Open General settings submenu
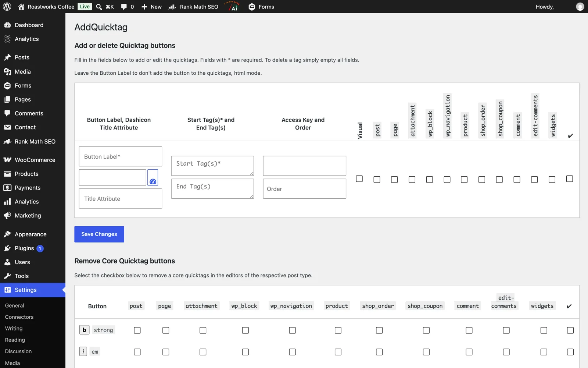Screen dimensions: 588x368 [x=14, y=305]
